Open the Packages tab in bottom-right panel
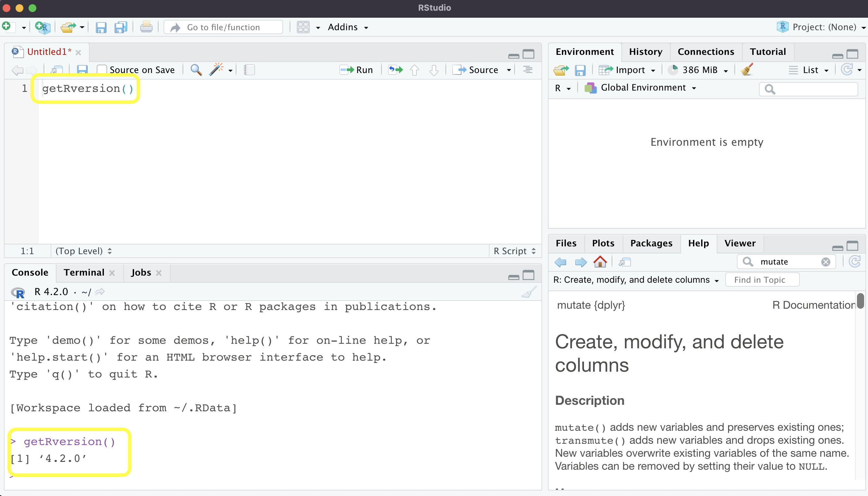Image resolution: width=868 pixels, height=496 pixels. click(x=651, y=242)
